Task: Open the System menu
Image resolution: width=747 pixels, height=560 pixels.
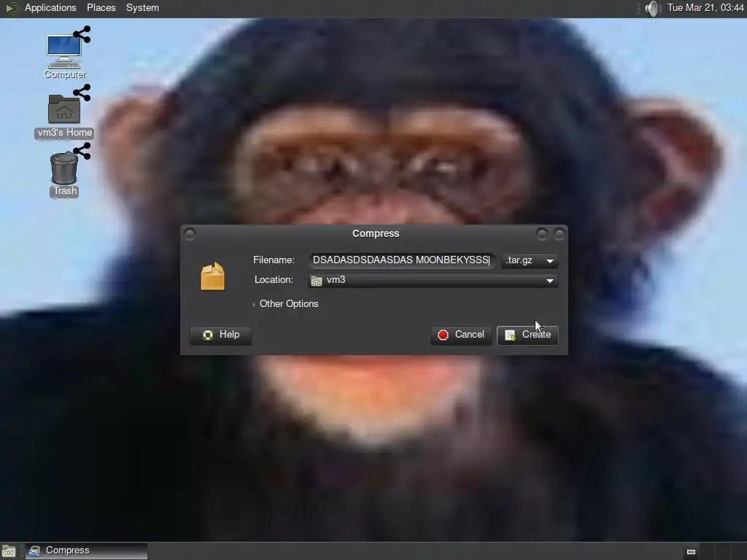Action: (x=142, y=8)
